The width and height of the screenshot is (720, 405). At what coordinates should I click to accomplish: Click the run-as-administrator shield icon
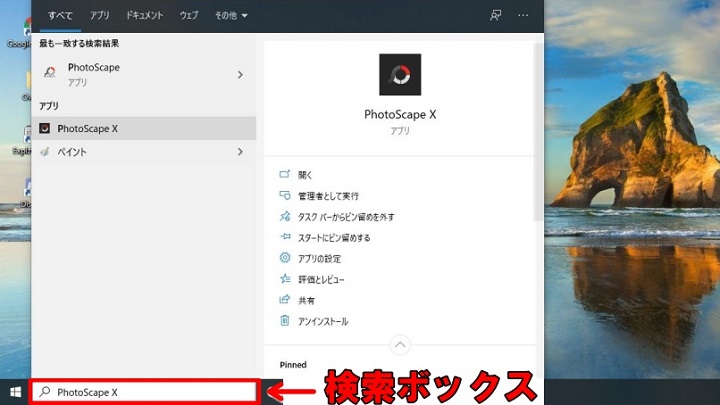click(x=285, y=196)
